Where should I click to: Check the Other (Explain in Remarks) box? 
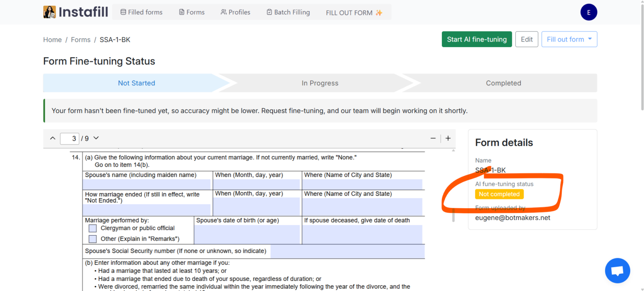[x=93, y=239]
